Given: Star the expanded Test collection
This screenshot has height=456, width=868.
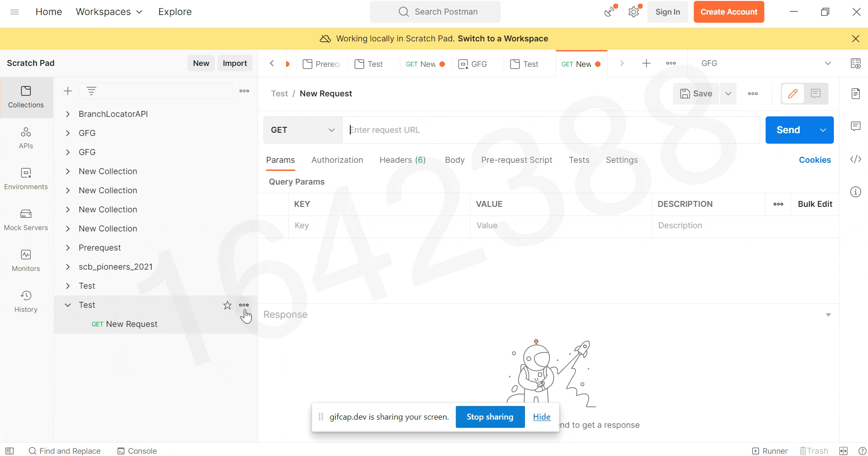Looking at the screenshot, I should click(x=227, y=305).
